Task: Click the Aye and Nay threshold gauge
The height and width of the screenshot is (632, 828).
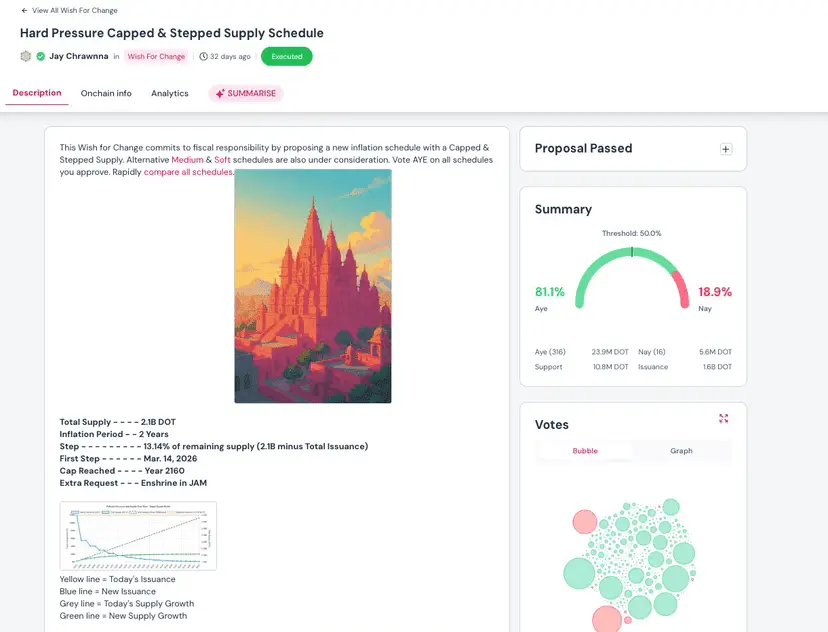Action: (x=632, y=278)
